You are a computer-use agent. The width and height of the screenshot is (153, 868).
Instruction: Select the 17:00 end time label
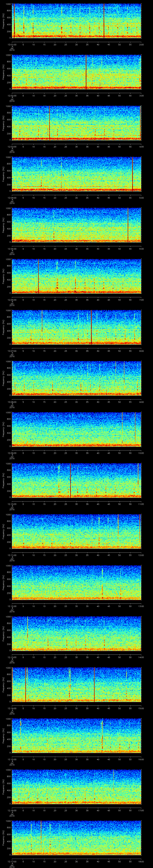141,810
